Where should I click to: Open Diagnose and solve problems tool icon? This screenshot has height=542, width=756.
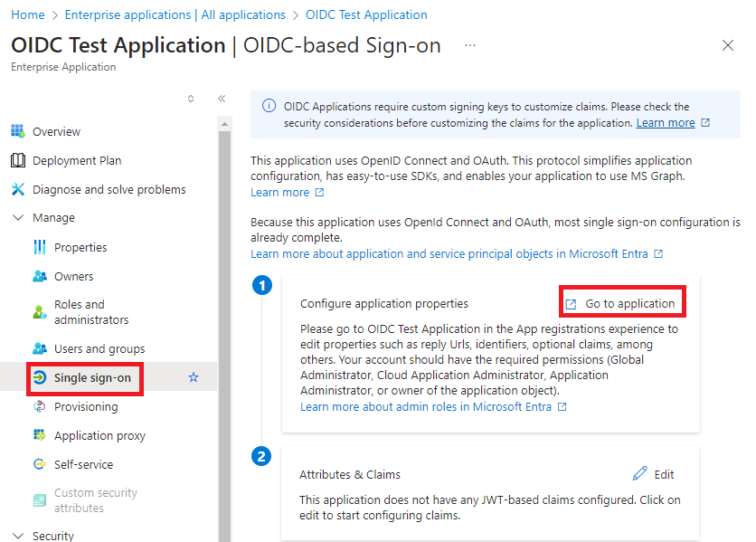[x=18, y=189]
